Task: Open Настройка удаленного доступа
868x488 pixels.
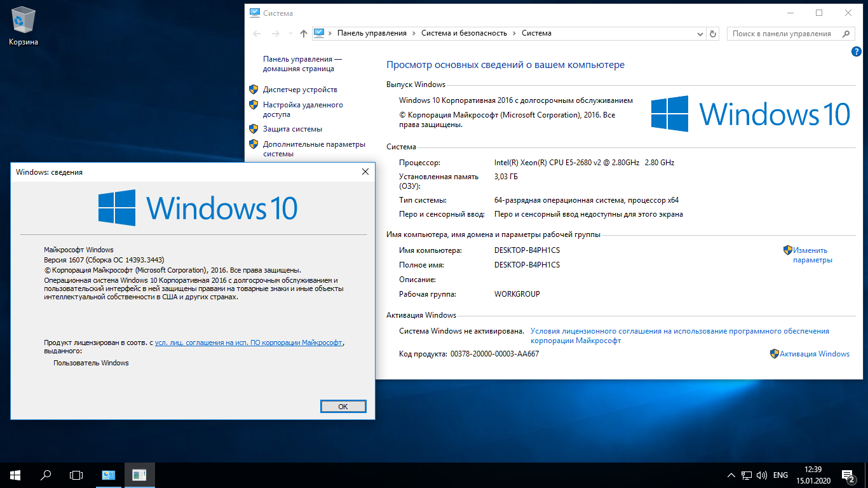Action: 302,110
